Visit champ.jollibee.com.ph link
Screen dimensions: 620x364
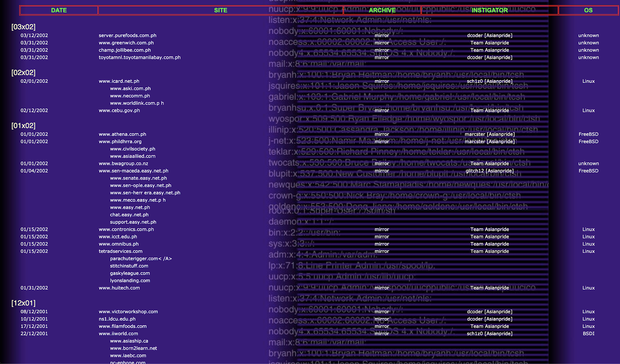pyautogui.click(x=125, y=50)
